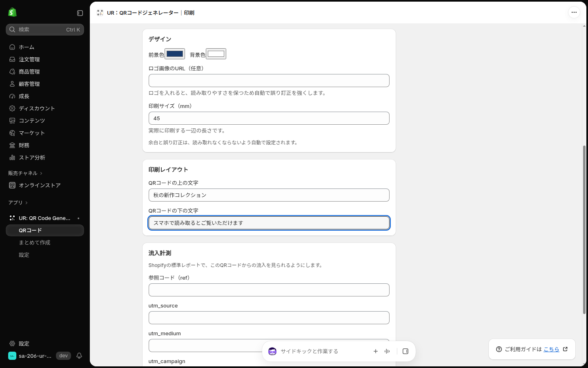This screenshot has height=368, width=588.
Task: Click the discount badge icon beside ディスカウント
Action: pos(12,108)
